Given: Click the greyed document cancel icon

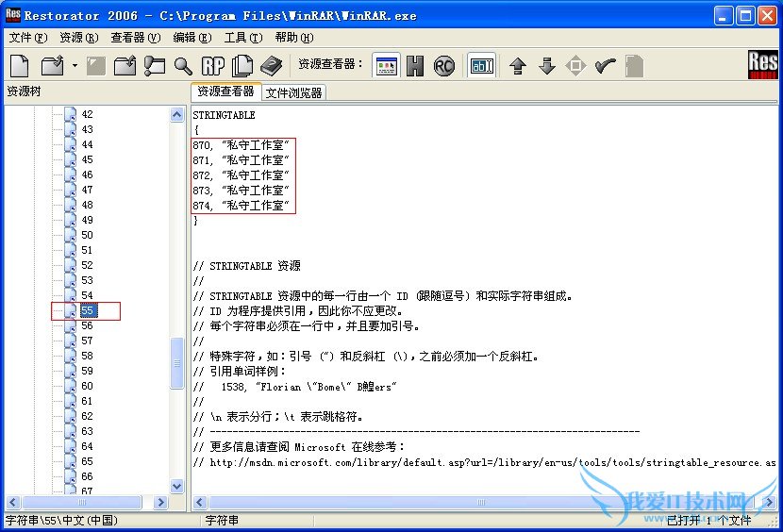Looking at the screenshot, I should point(634,66).
